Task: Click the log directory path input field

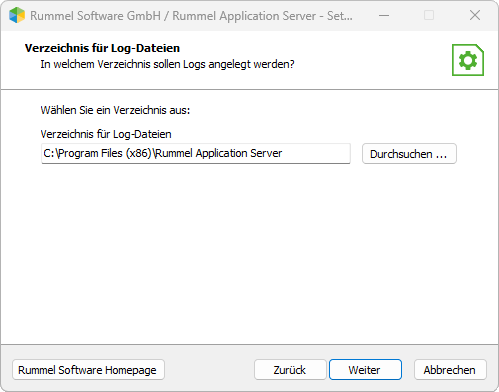Action: coord(196,153)
